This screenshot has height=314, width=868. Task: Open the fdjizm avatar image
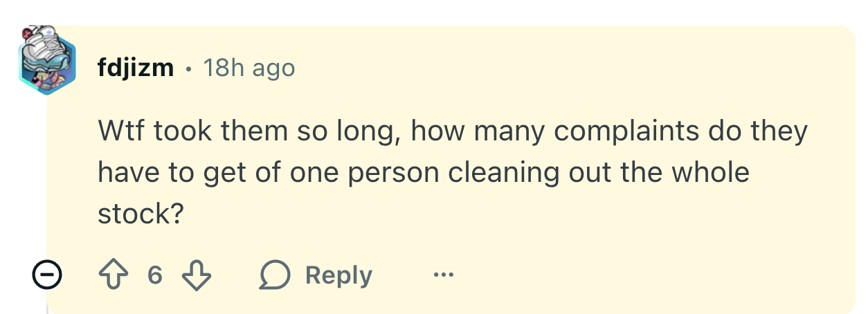(x=46, y=60)
